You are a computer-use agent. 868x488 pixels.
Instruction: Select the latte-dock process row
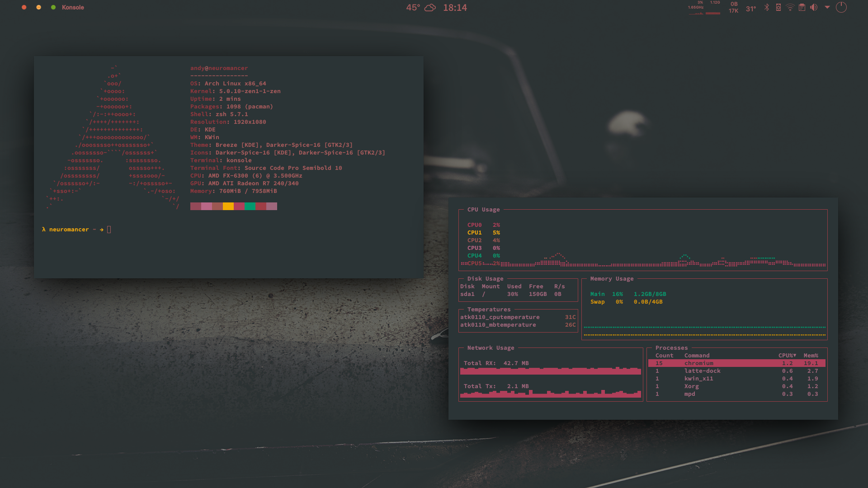click(x=737, y=371)
